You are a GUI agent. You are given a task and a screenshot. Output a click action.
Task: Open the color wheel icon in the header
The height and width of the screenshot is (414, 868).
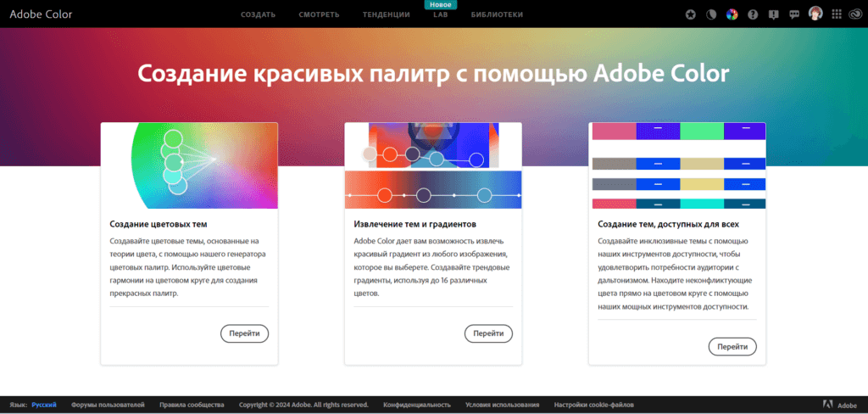(732, 15)
